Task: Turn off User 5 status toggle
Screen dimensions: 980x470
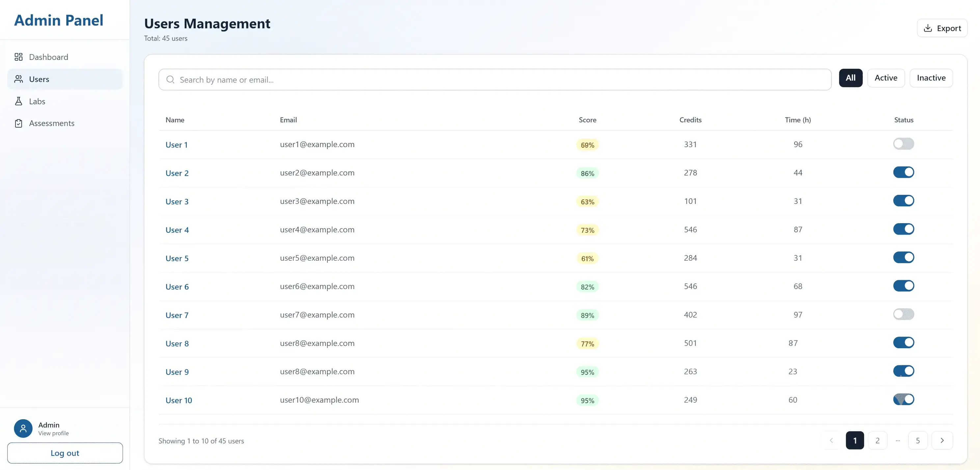Action: coord(904,257)
